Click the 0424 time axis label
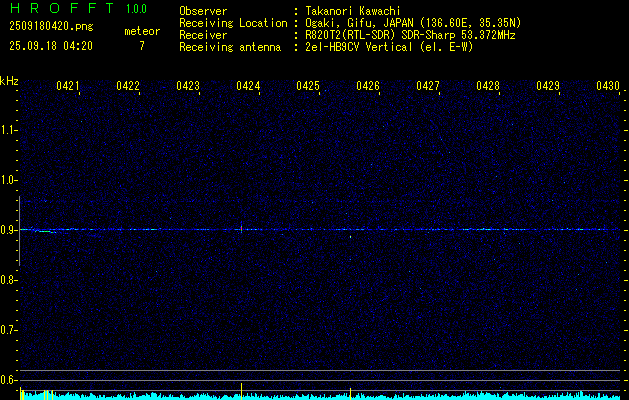Viewport: 629px width, 400px height. 248,85
